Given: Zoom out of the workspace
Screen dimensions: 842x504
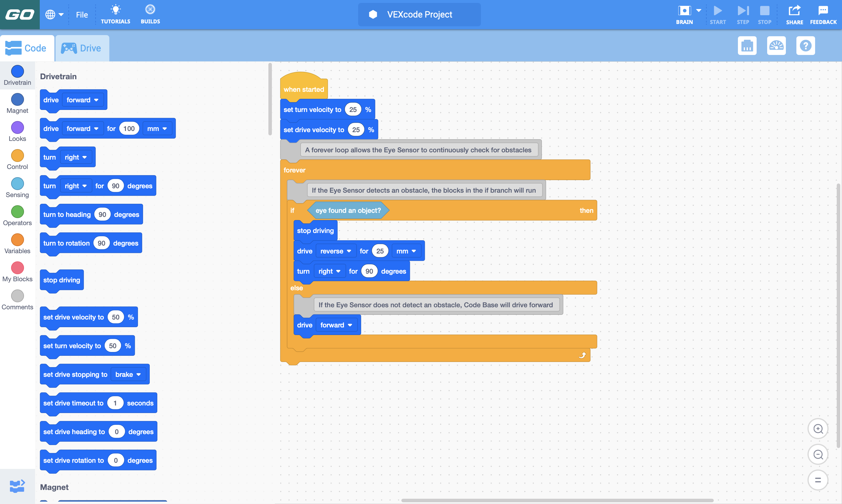Looking at the screenshot, I should (x=818, y=454).
